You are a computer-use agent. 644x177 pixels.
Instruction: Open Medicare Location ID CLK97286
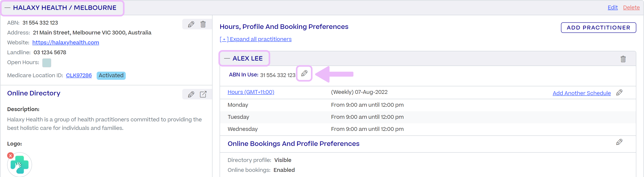point(78,75)
